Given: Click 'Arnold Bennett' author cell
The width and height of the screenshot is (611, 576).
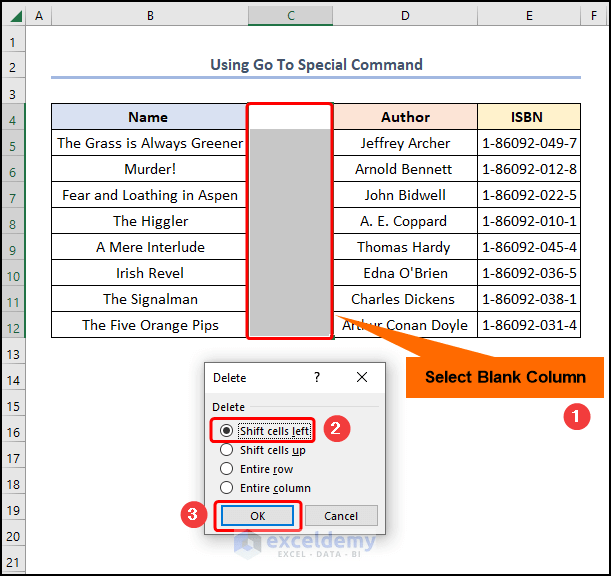Looking at the screenshot, I should click(405, 169).
